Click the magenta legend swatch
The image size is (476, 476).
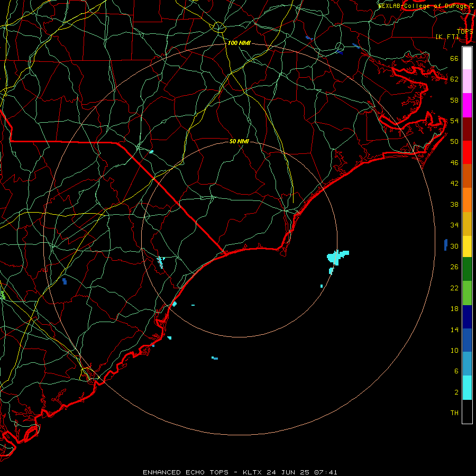click(467, 105)
